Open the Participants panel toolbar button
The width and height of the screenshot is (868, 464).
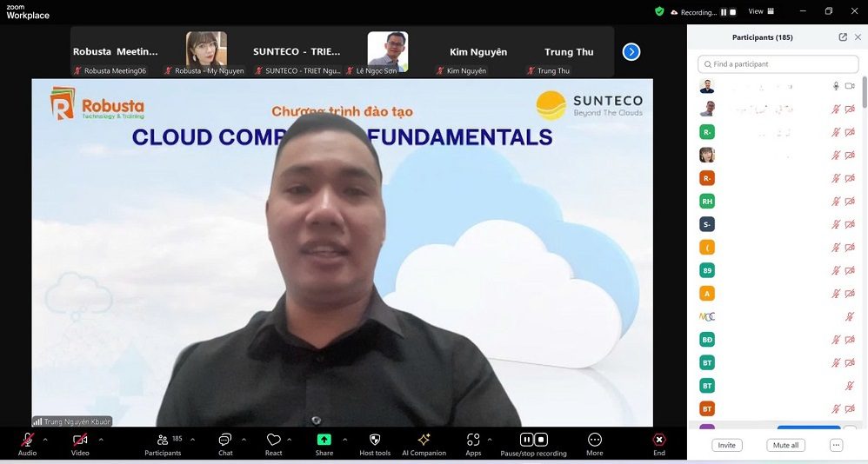[x=163, y=444]
